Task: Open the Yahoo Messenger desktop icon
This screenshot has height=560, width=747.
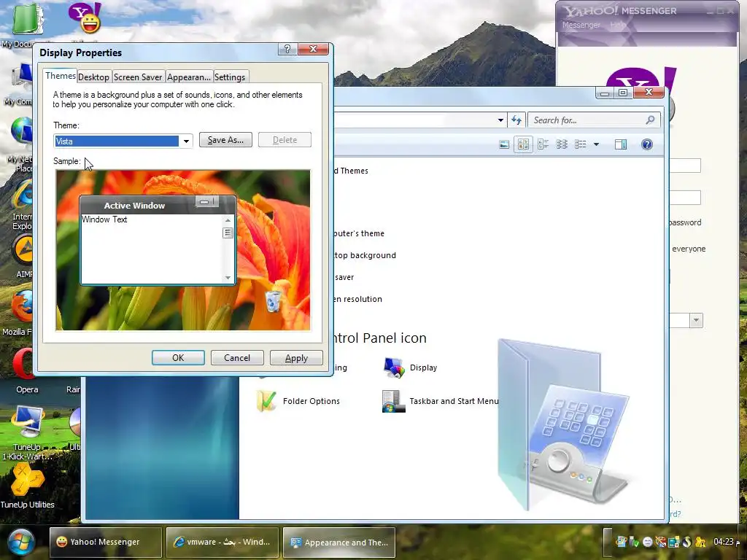Action: (x=85, y=18)
